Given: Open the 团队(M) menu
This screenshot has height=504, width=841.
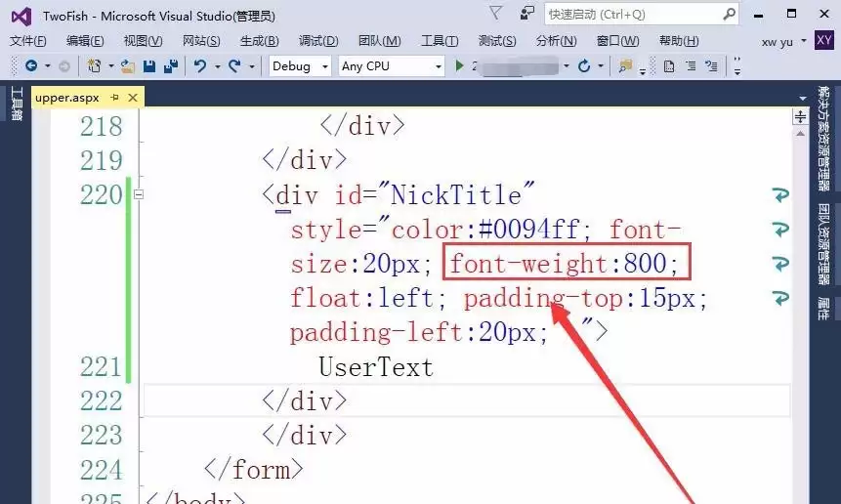Looking at the screenshot, I should 379,41.
